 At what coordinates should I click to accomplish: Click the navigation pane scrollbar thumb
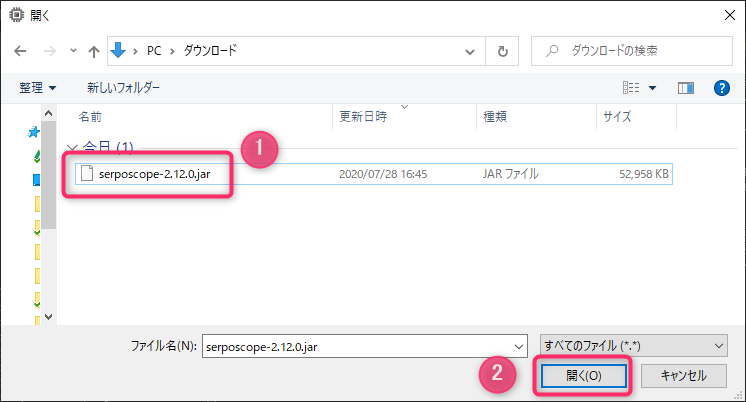[49, 175]
